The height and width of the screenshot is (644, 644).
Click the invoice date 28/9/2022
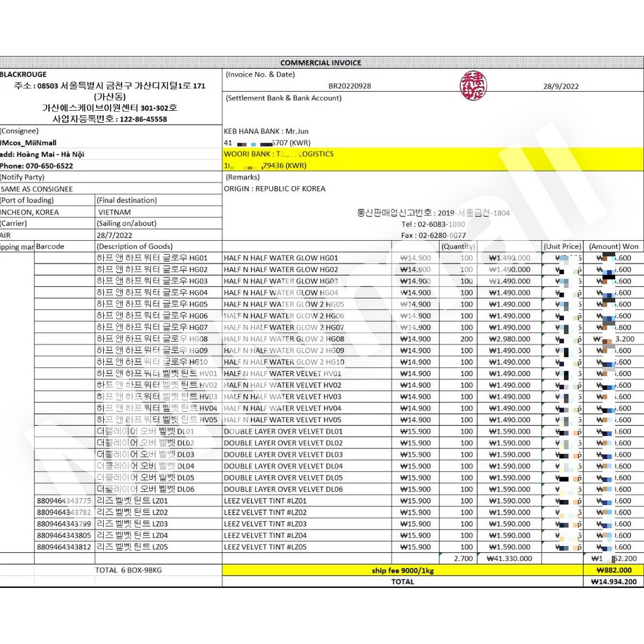560,86
